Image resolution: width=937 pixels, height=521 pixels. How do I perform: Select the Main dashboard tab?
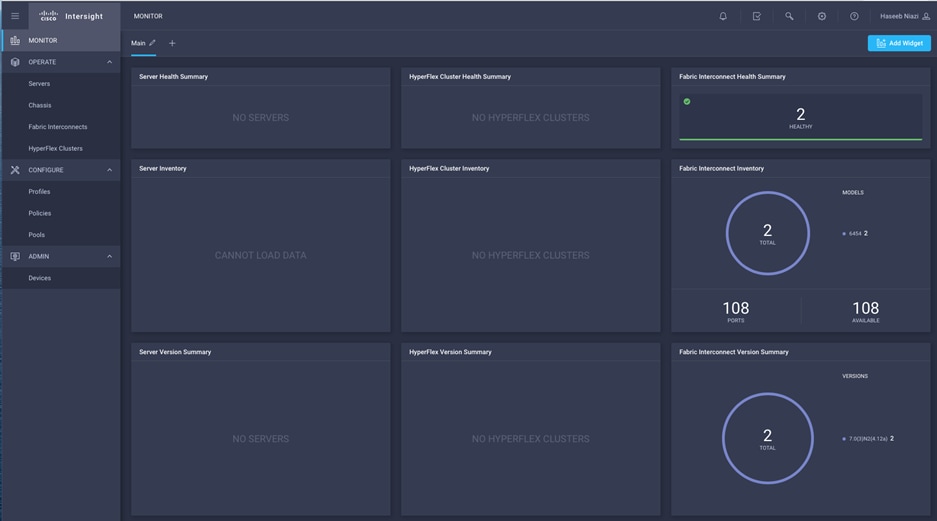tap(138, 43)
